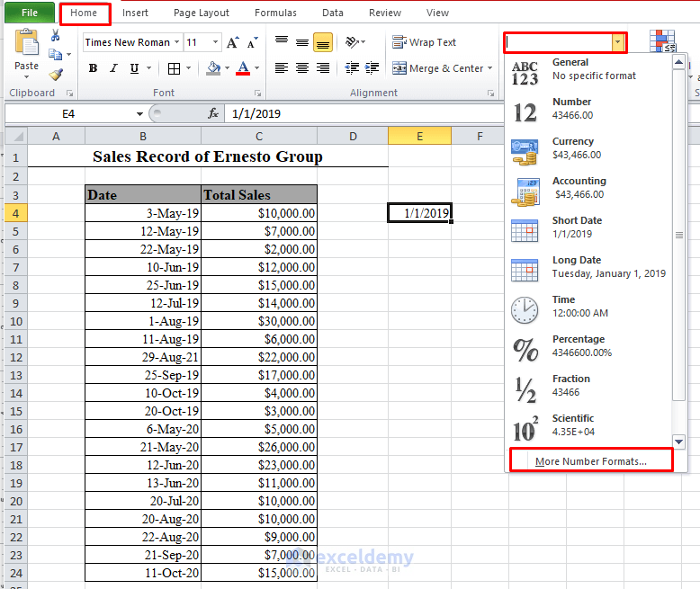
Task: Choose Currency format option
Action: (x=588, y=150)
